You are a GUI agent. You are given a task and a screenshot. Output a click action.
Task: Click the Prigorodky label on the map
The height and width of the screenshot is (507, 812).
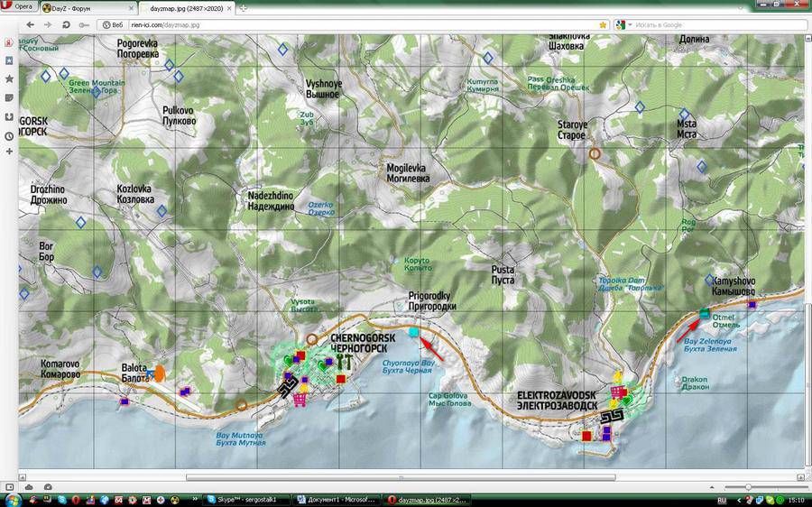pyautogui.click(x=429, y=296)
